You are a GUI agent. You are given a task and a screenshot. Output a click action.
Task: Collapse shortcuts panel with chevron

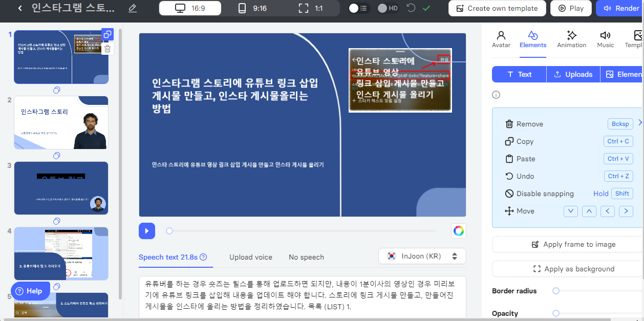point(640,123)
